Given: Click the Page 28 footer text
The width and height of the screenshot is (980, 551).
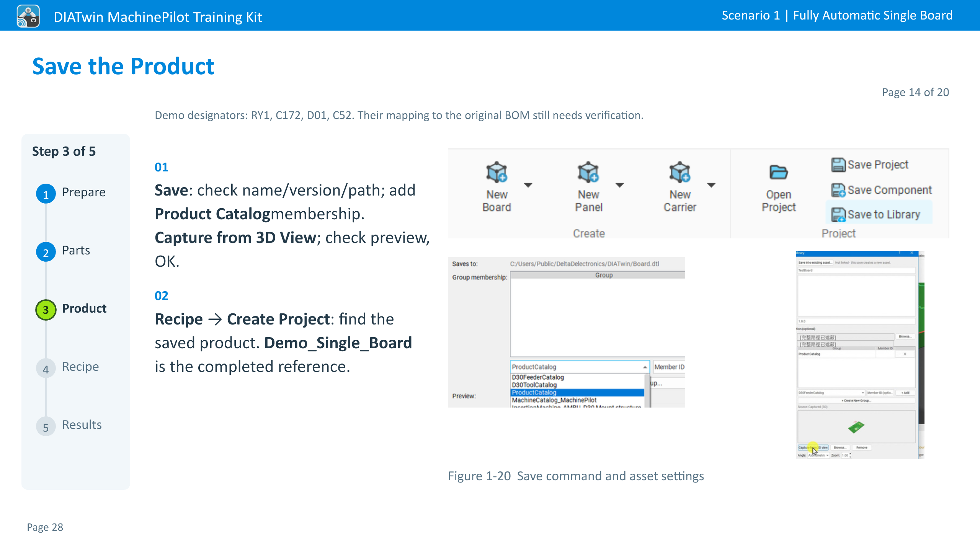Looking at the screenshot, I should 45,527.
